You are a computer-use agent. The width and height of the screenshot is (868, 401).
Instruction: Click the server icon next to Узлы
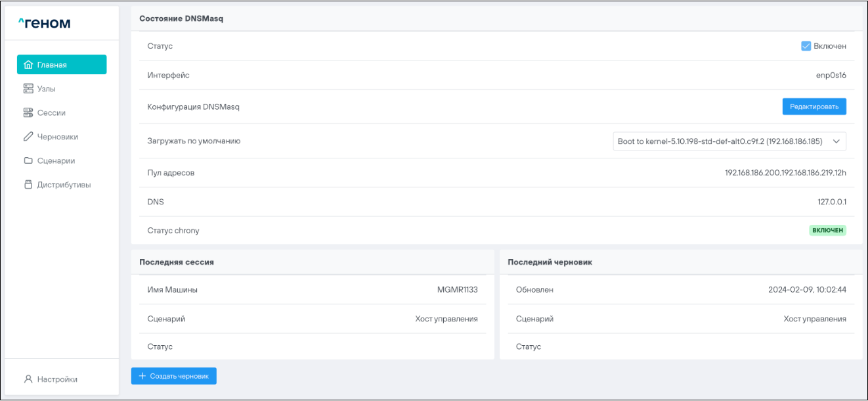coord(28,89)
